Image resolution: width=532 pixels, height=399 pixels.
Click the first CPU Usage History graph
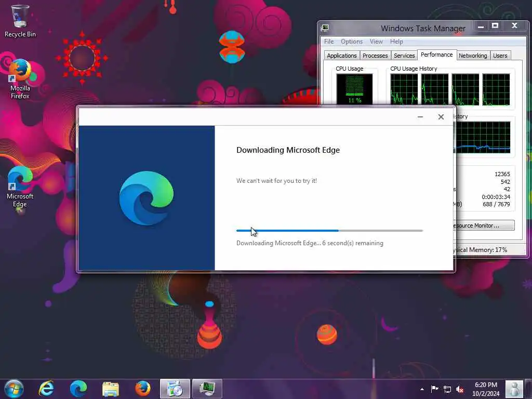pos(404,89)
